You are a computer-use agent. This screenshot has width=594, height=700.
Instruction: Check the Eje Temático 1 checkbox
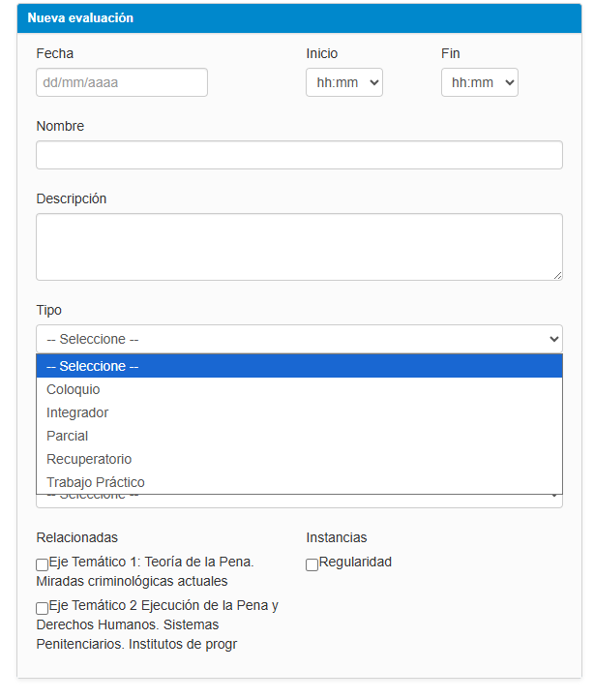coord(43,563)
